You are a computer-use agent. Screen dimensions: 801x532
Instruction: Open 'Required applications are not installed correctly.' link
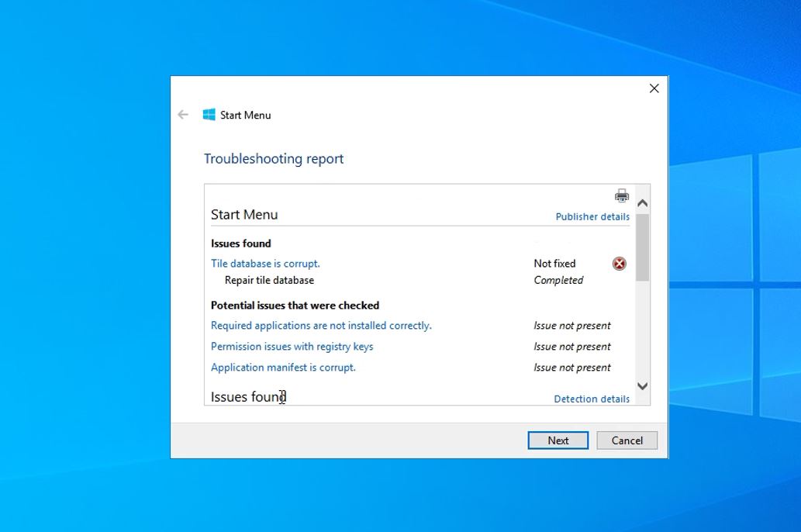click(321, 326)
